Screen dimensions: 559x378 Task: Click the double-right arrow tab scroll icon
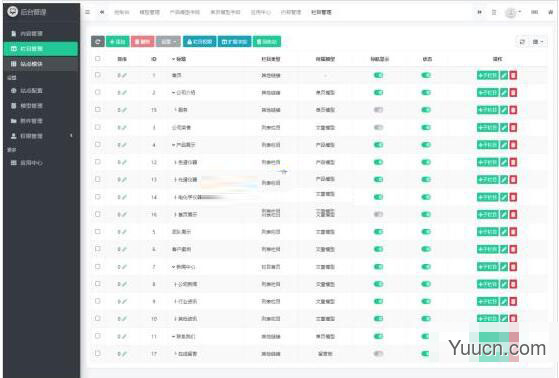479,12
